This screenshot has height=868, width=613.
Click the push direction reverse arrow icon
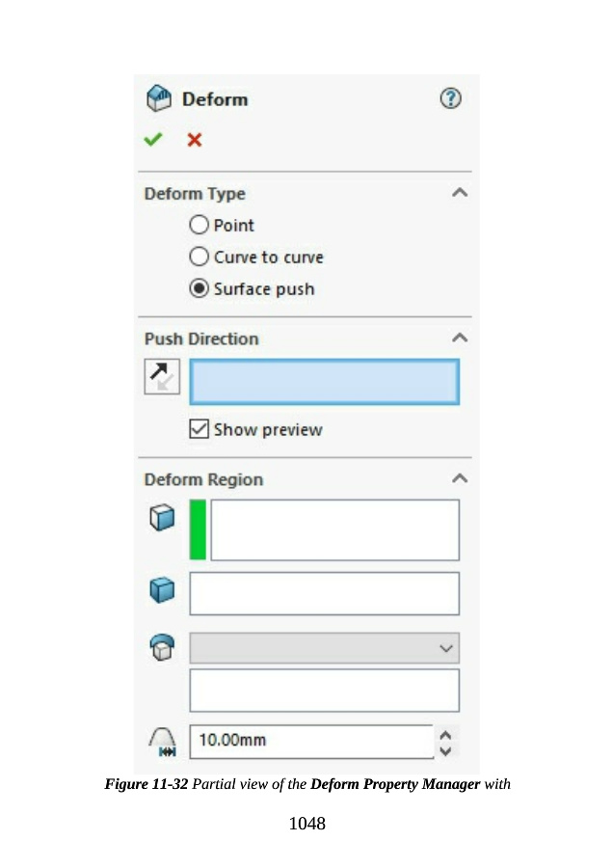click(x=161, y=376)
